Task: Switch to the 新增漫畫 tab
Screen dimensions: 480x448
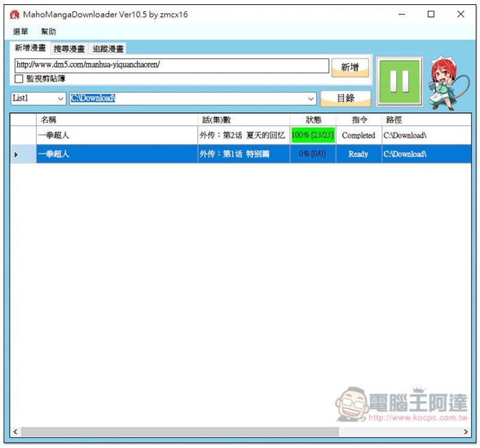Action: tap(31, 48)
